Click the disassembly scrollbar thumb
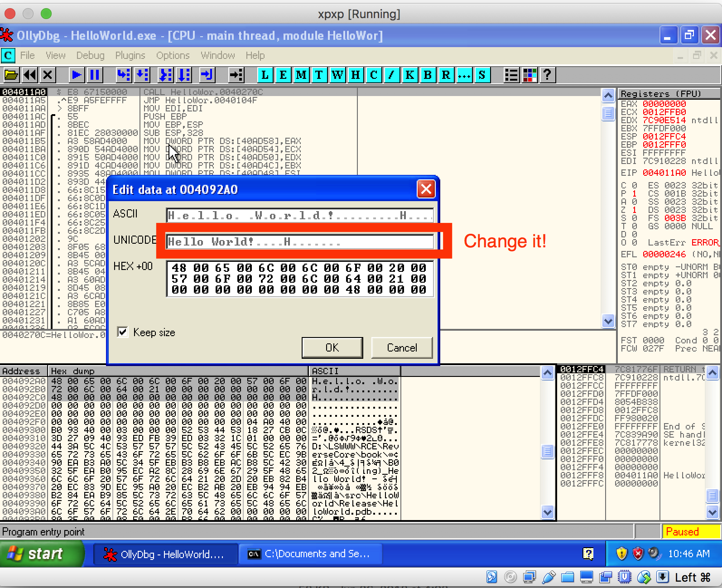Image resolution: width=722 pixels, height=588 pixels. [608, 113]
